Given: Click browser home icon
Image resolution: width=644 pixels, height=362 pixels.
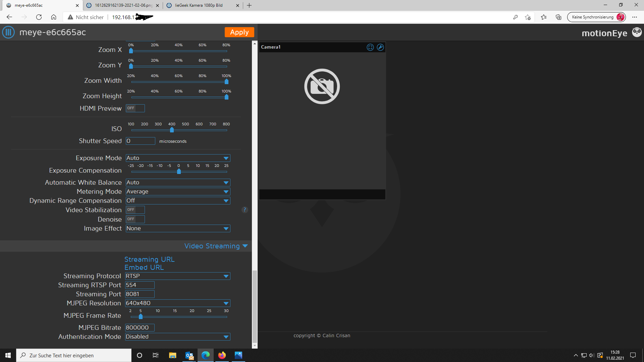Looking at the screenshot, I should 54,17.
